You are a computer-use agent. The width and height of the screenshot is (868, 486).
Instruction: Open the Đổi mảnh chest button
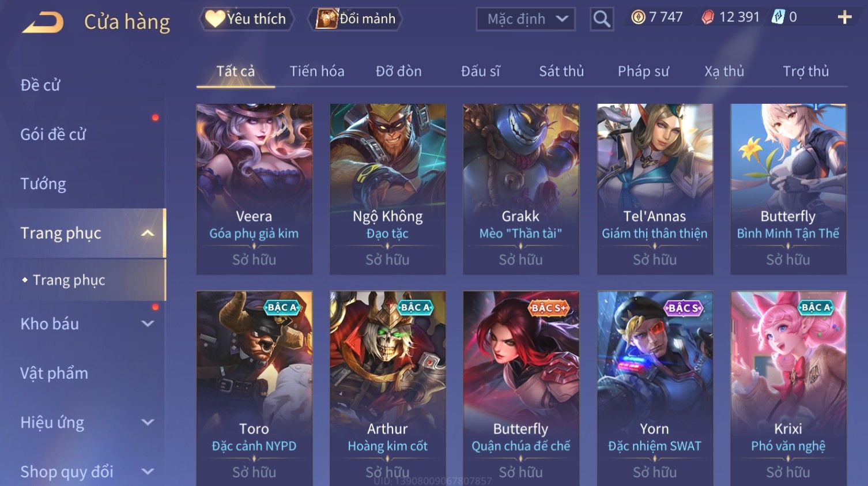coord(355,19)
